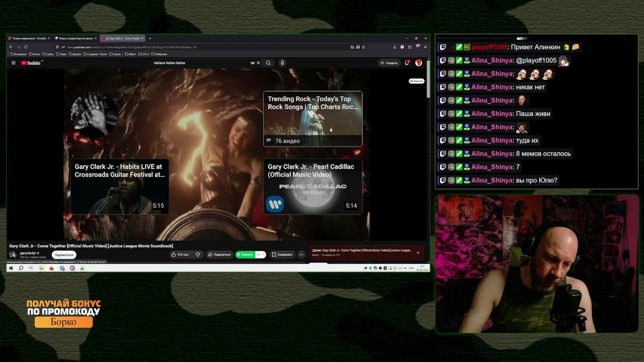Screen dimensions: 644x362
Task: Open the YouTube hamburger guide menu
Action: (14, 63)
